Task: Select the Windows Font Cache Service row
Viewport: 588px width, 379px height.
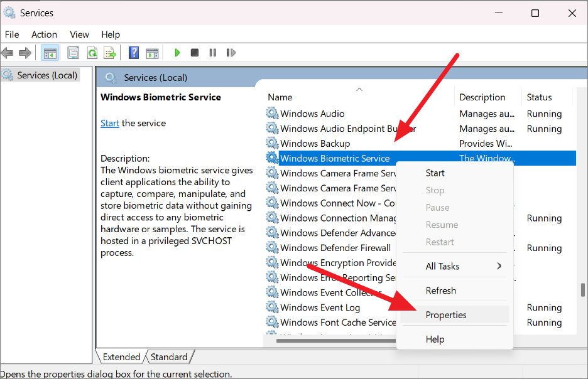Action: (x=330, y=323)
